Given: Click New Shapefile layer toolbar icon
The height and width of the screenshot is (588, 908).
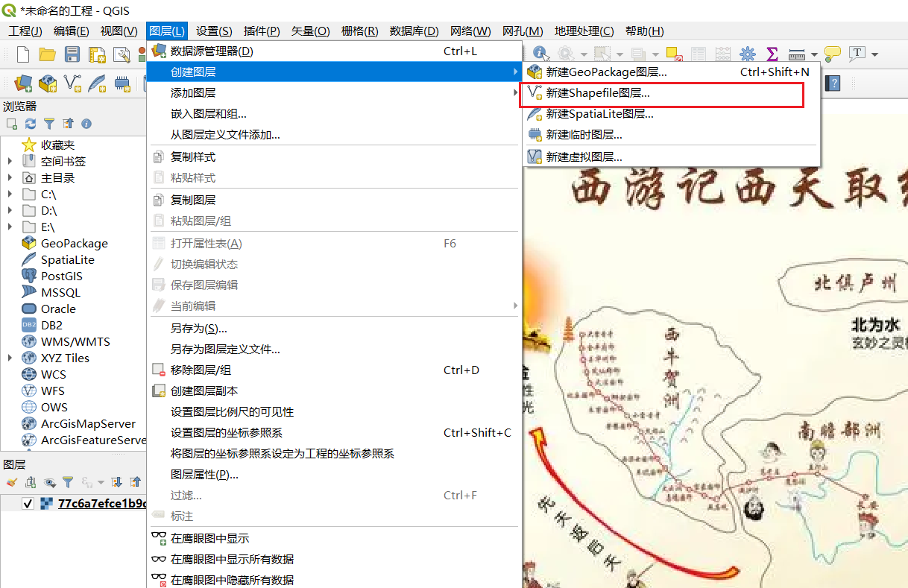Looking at the screenshot, I should [x=72, y=83].
